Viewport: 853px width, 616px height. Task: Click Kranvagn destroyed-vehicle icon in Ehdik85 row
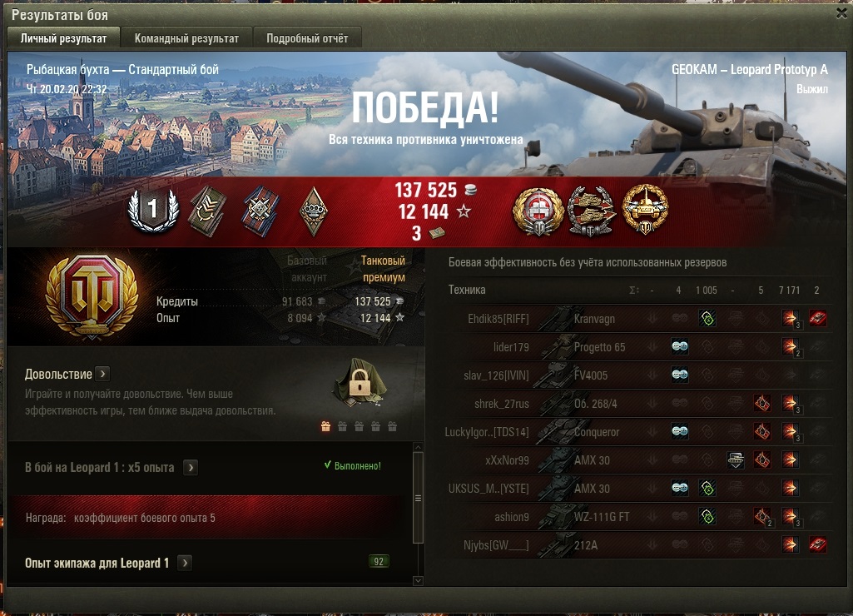pos(818,318)
